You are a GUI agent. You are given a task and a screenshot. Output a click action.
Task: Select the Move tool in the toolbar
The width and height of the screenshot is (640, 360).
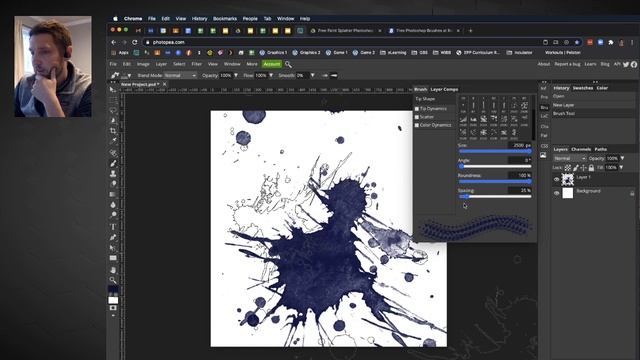click(113, 90)
